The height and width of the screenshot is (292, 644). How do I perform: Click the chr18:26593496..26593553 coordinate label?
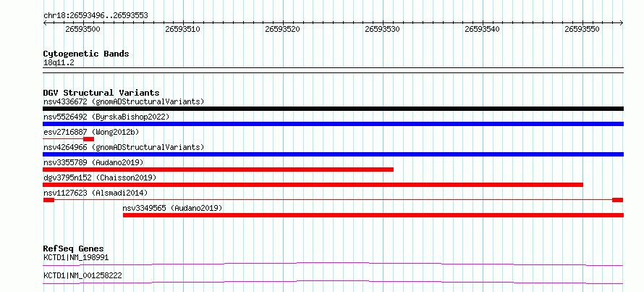tap(96, 16)
